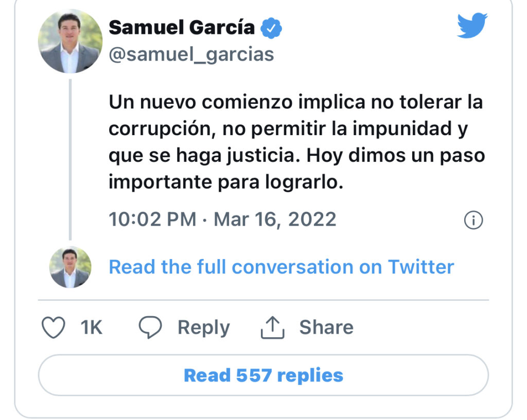The width and height of the screenshot is (527, 420).
Task: Open the tweet info icon
Action: point(473,220)
